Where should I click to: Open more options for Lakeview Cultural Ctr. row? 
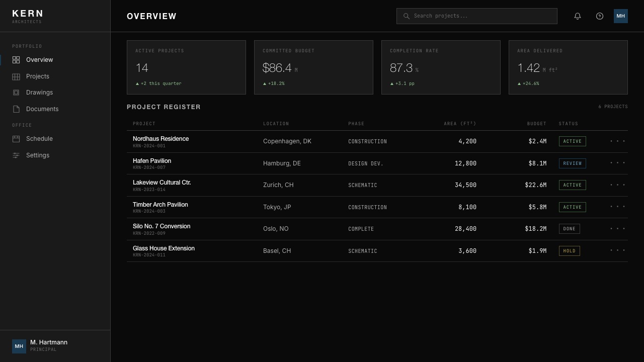pyautogui.click(x=617, y=185)
